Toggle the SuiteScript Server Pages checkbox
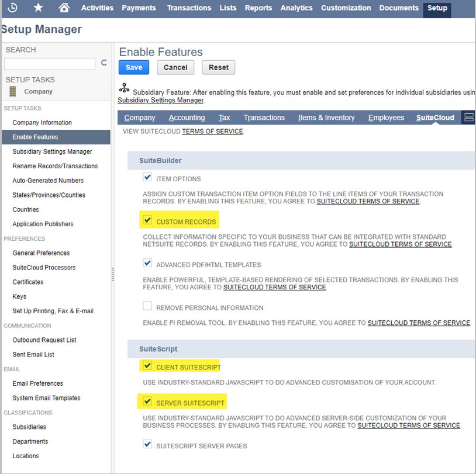Image resolution: width=476 pixels, height=474 pixels. 147,444
